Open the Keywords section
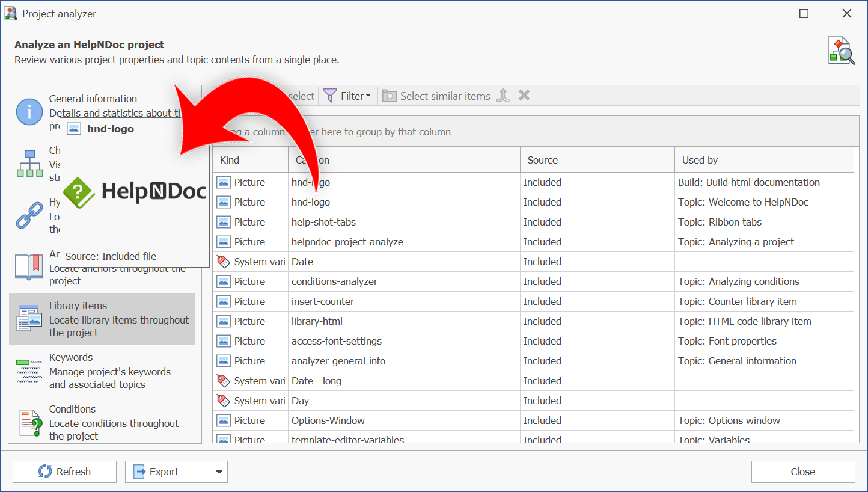 (102, 371)
